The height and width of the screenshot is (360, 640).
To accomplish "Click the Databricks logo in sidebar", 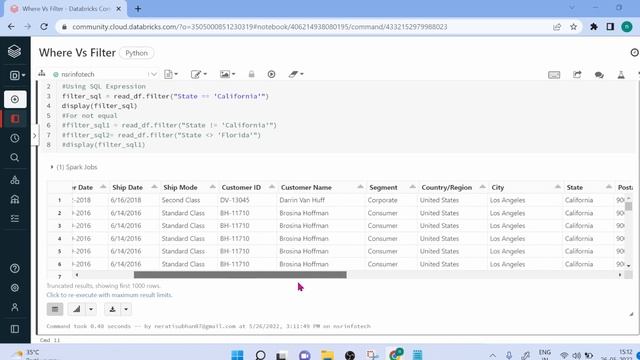I will coord(15,51).
